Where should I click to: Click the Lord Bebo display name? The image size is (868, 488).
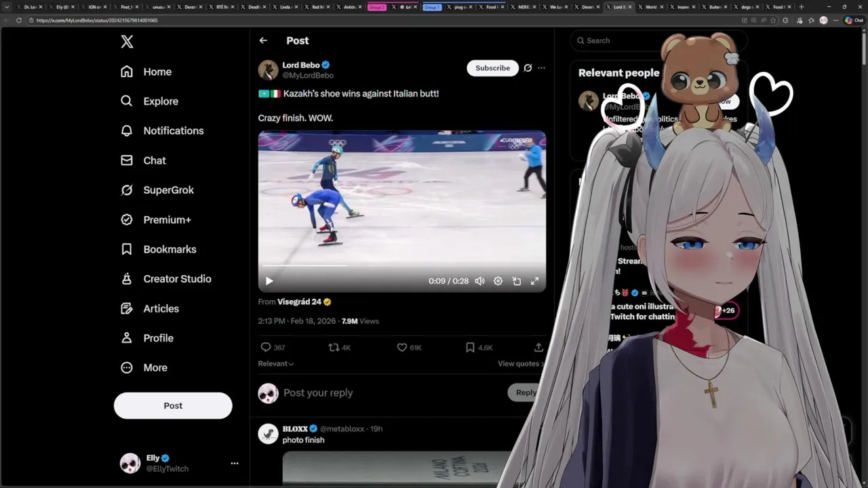301,65
